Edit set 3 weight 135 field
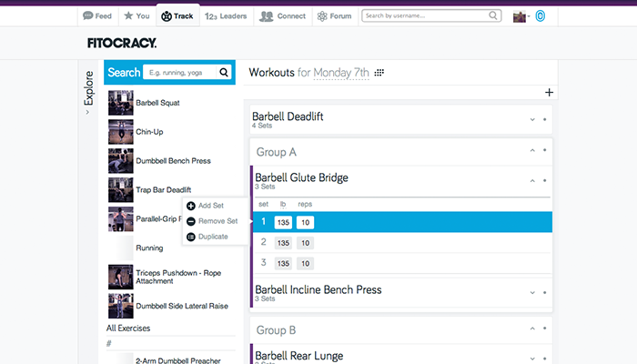637x364 pixels. point(283,263)
